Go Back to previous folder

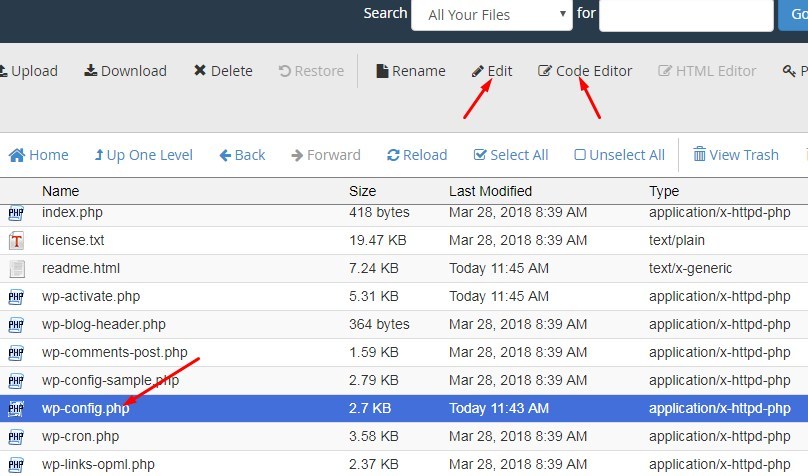242,155
